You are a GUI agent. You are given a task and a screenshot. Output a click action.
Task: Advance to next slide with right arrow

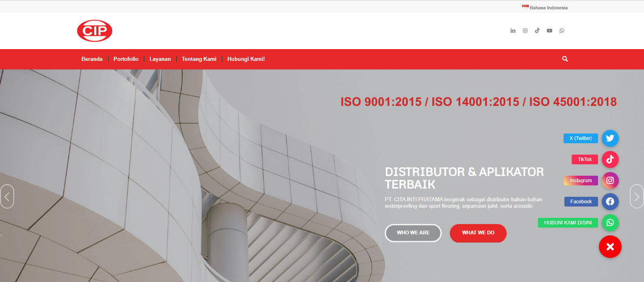[636, 197]
